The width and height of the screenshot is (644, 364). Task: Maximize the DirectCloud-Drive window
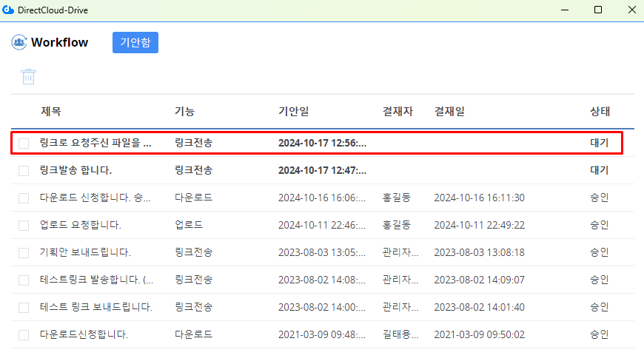click(598, 10)
